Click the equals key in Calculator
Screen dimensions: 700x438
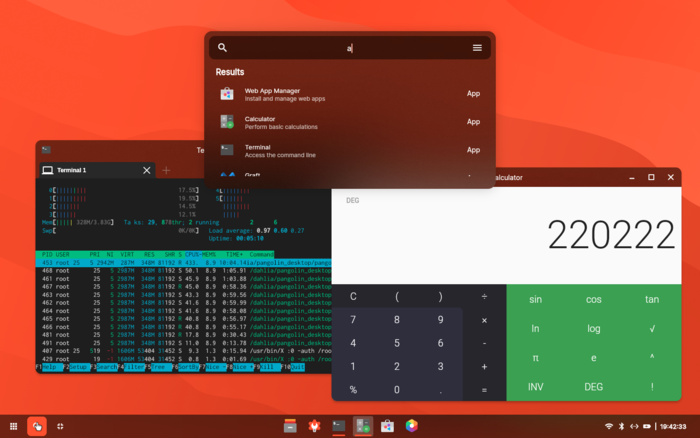[x=484, y=390]
